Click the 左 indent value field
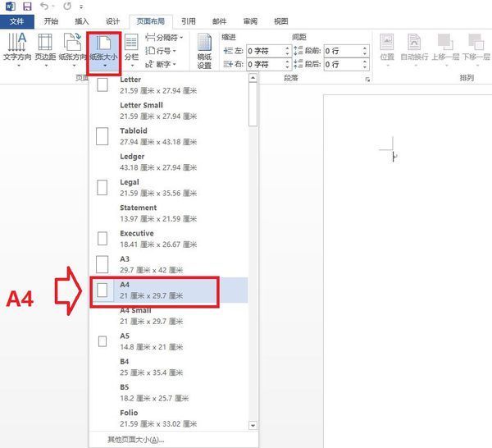 point(264,51)
